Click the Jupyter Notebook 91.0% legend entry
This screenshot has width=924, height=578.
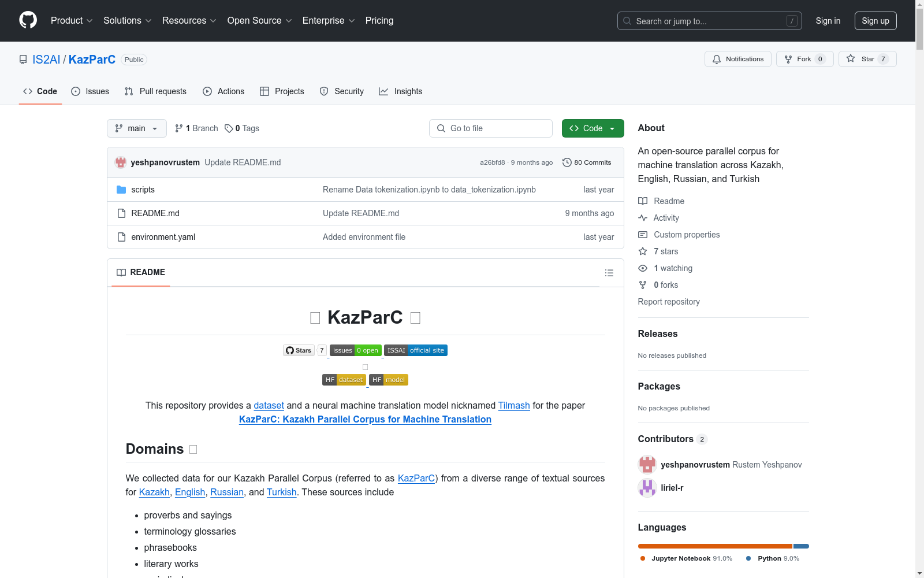click(x=686, y=558)
